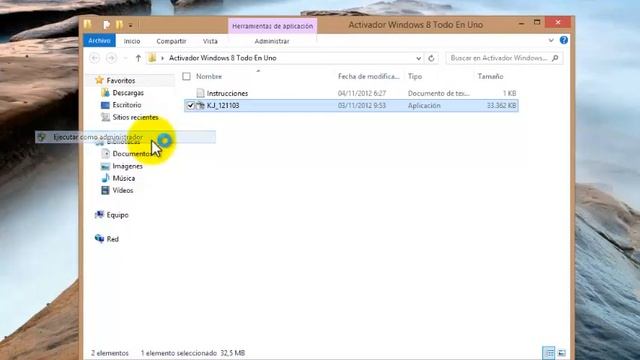Click the New folder quick access icon
Screen dimensions: 640x360
pyautogui.click(x=119, y=25)
